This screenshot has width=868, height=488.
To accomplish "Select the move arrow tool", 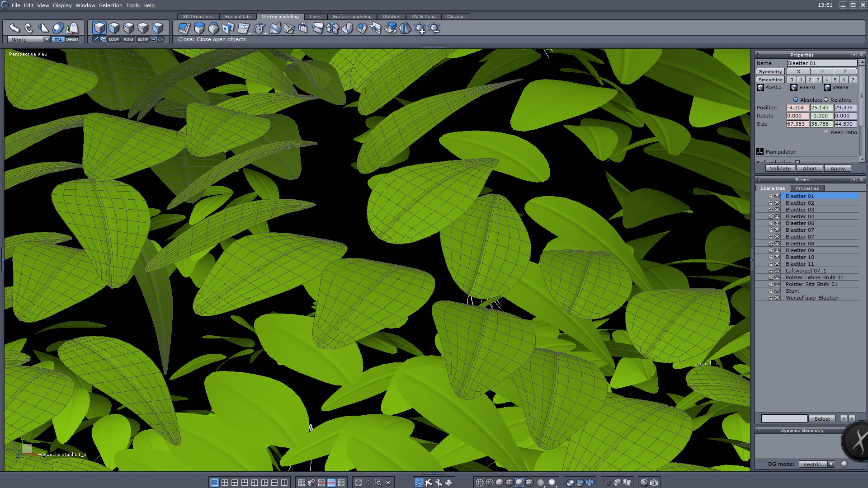I will (14, 28).
